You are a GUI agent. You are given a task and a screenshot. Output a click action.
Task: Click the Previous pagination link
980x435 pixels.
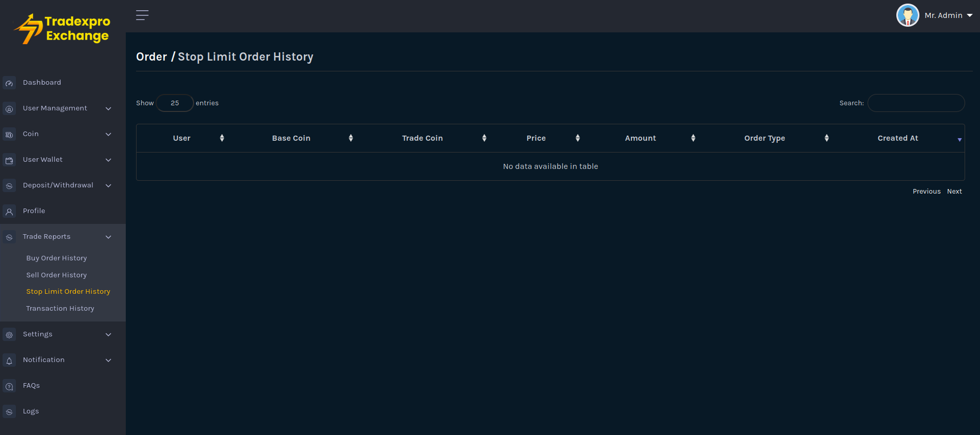[x=926, y=192]
